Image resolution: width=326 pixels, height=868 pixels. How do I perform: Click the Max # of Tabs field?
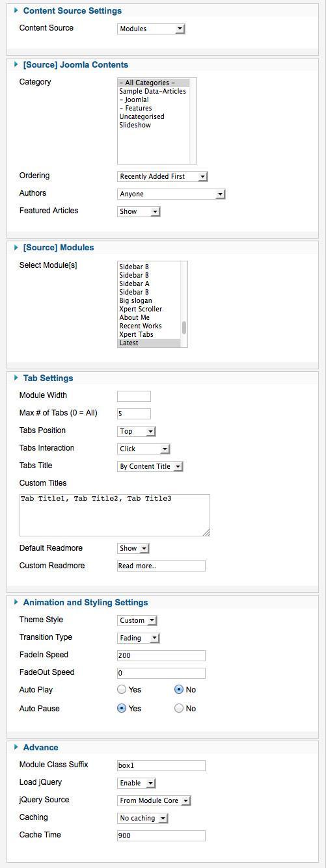pos(134,414)
